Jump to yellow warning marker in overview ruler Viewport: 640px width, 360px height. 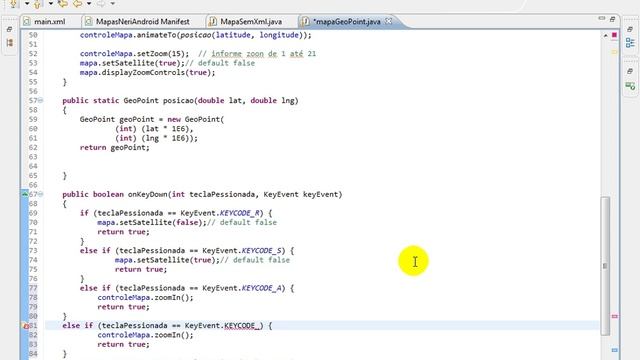click(x=614, y=52)
